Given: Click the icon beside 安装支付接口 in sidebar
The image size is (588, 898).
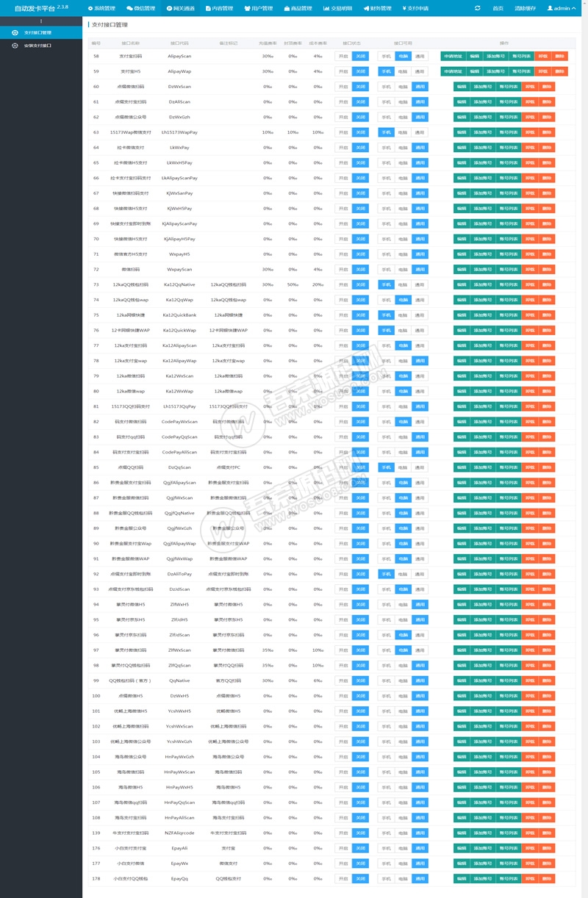Looking at the screenshot, I should point(16,46).
